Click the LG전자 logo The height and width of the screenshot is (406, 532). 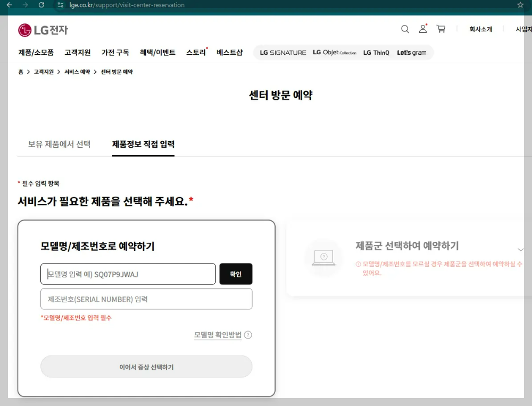[x=42, y=30]
